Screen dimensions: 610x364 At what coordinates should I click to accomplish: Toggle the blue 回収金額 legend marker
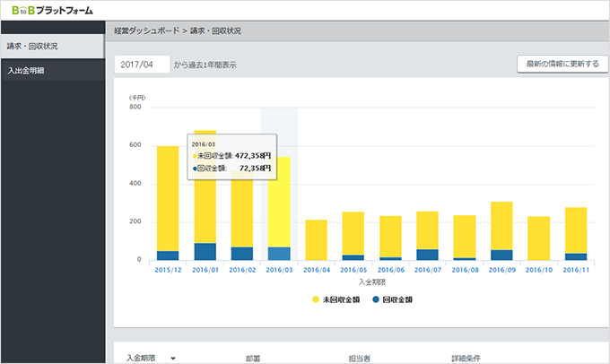(x=374, y=298)
